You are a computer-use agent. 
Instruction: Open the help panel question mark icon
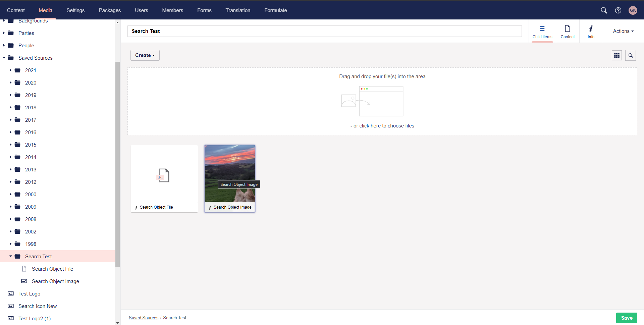click(619, 10)
